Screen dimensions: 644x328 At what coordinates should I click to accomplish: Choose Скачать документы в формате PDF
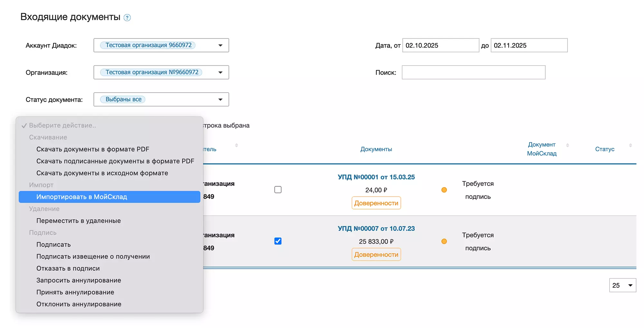(93, 149)
